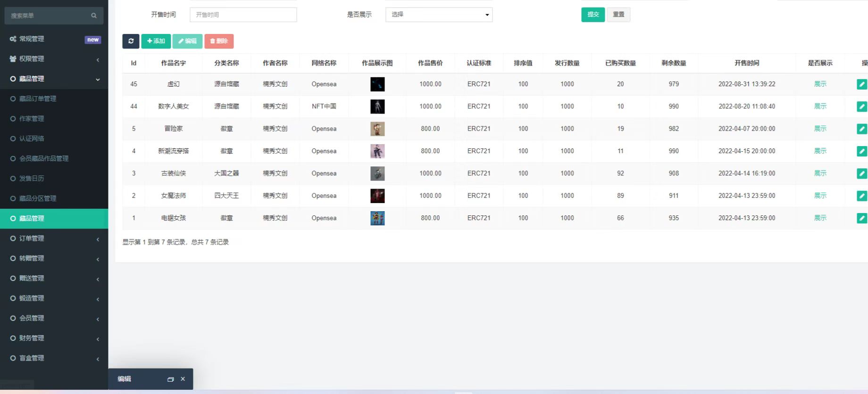Click the 开售时间 date input field
This screenshot has width=868, height=394.
[243, 15]
